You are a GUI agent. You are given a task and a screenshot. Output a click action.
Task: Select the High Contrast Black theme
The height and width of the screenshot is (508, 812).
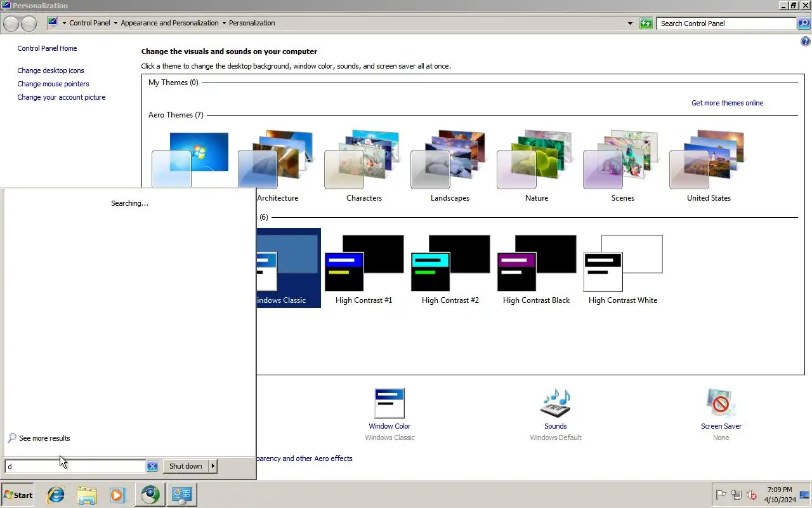coord(536,268)
